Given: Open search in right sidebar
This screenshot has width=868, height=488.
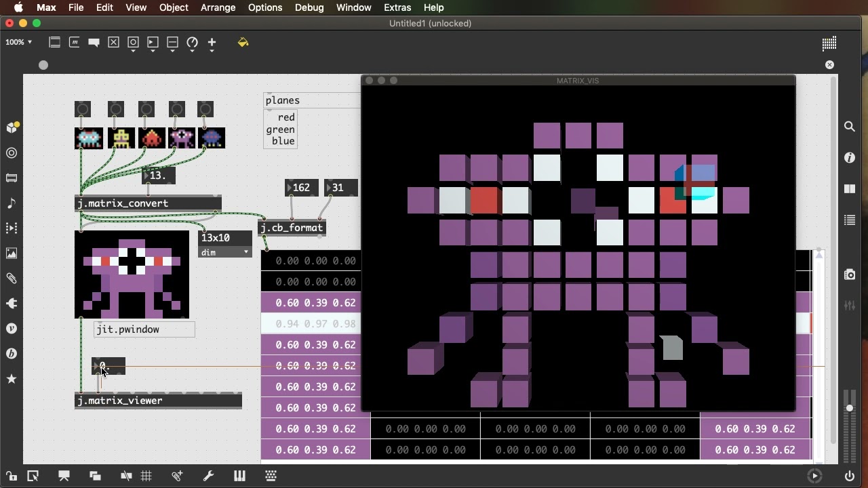Looking at the screenshot, I should tap(850, 127).
